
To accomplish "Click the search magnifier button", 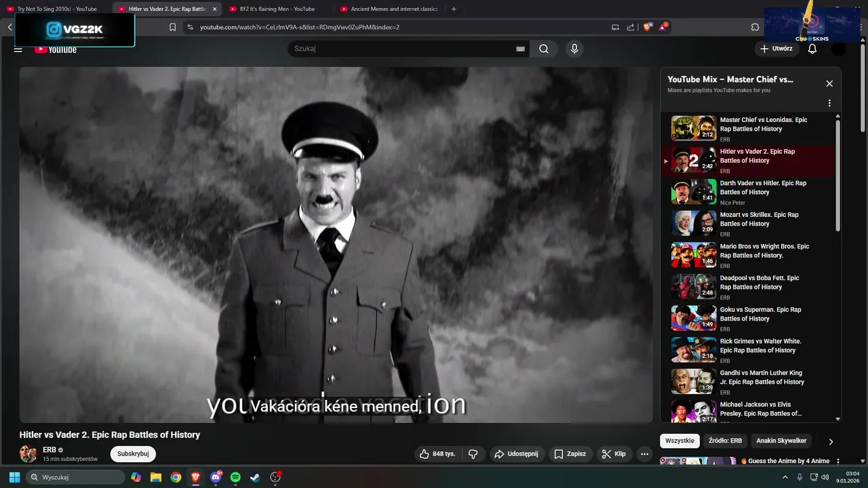I will tap(544, 49).
